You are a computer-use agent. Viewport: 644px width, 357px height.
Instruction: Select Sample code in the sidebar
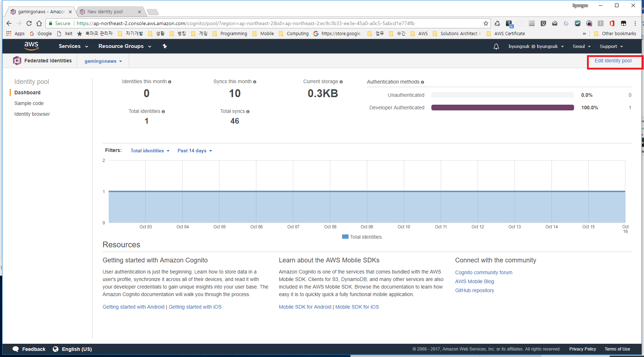click(x=29, y=103)
